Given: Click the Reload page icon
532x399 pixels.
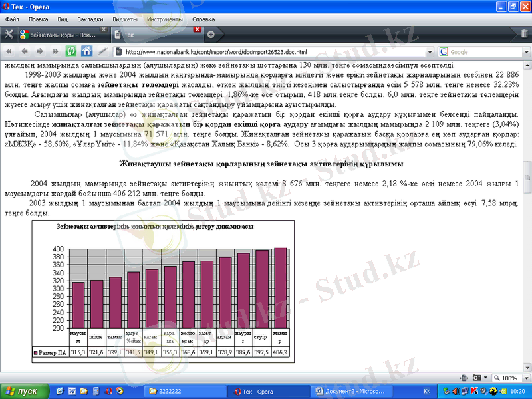Looking at the screenshot, I should click(70, 51).
